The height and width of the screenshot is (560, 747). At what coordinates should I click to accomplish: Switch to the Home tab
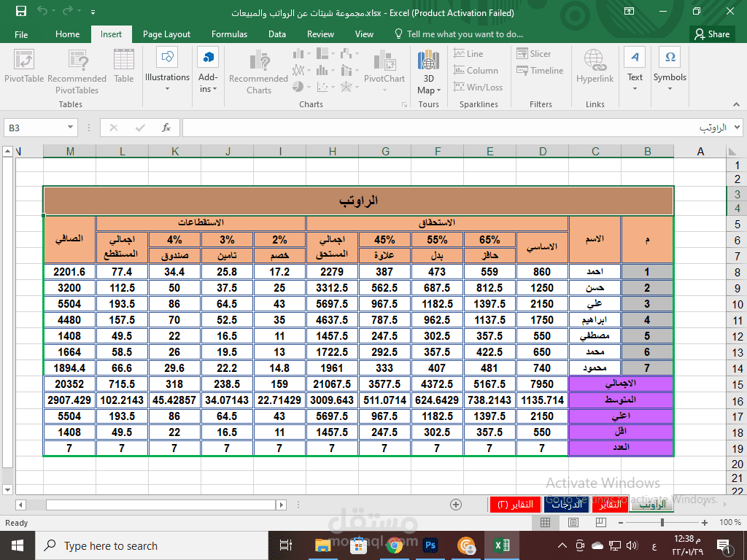point(68,34)
